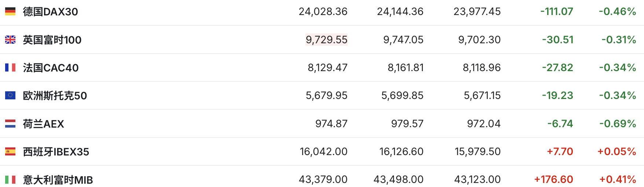Click the UK flag icon

pyautogui.click(x=10, y=40)
